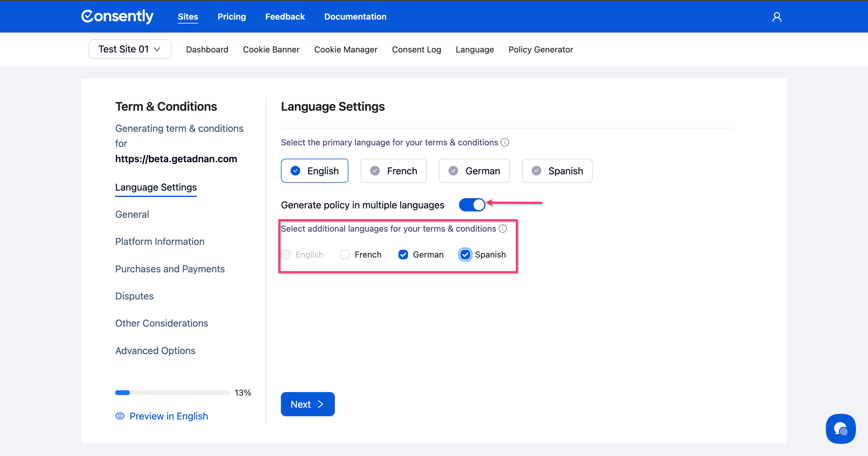Click the info icon beside additional languages label
The height and width of the screenshot is (456, 868).
click(503, 229)
